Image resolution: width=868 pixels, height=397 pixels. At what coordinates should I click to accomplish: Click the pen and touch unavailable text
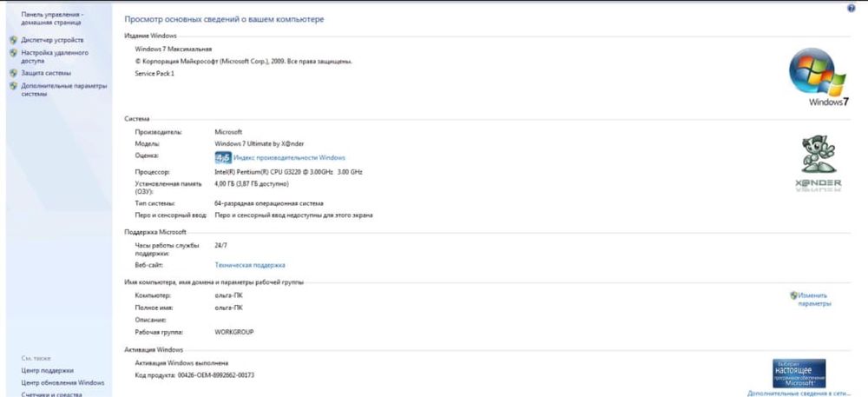tap(293, 215)
